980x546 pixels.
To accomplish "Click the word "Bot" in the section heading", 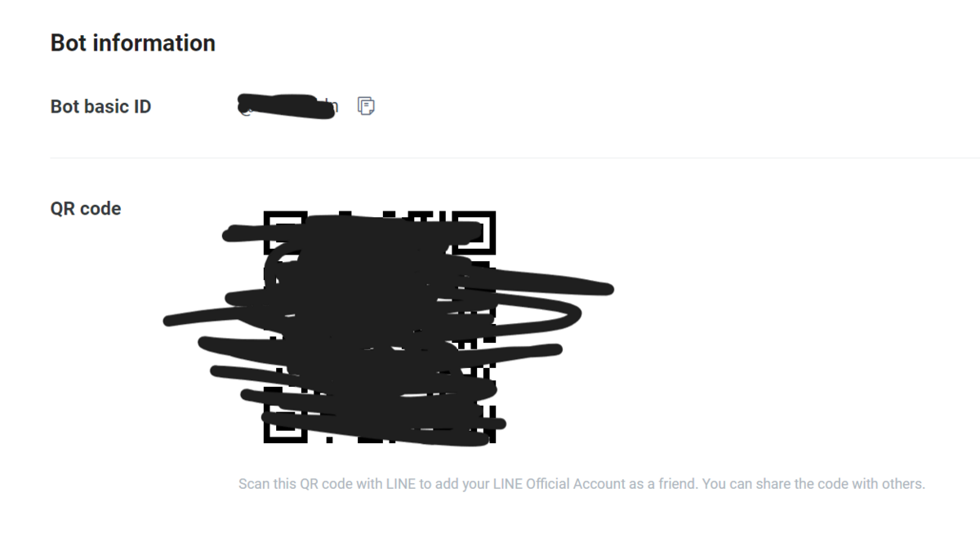I will pyautogui.click(x=69, y=42).
